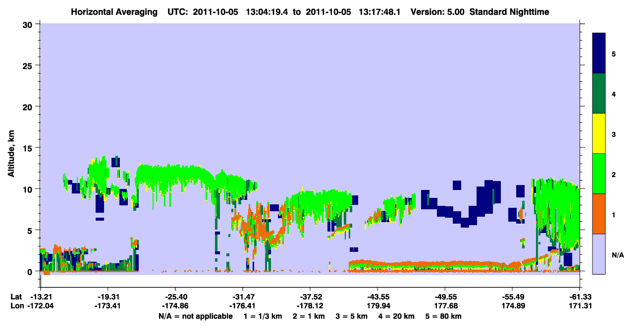
Task: Click longitude value '-176.41'
Action: point(243,306)
